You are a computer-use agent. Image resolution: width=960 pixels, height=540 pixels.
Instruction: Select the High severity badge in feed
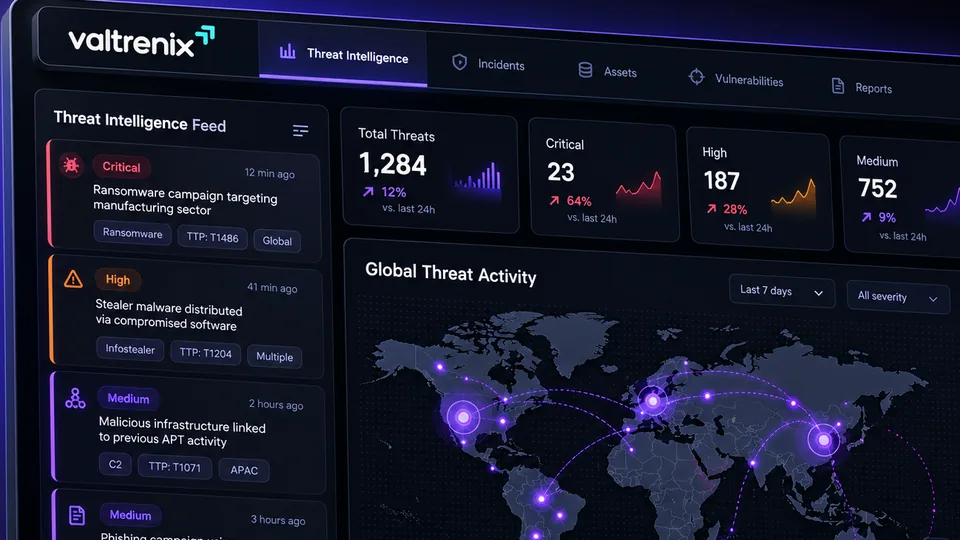point(118,280)
